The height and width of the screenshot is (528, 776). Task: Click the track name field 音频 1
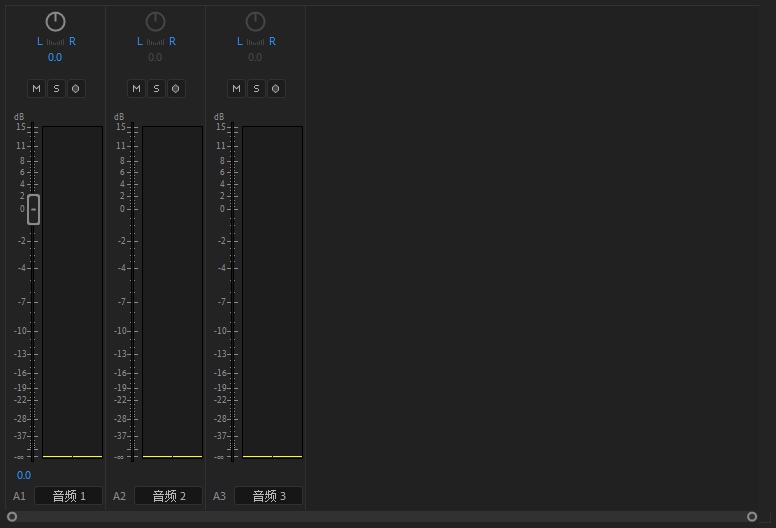coord(69,496)
